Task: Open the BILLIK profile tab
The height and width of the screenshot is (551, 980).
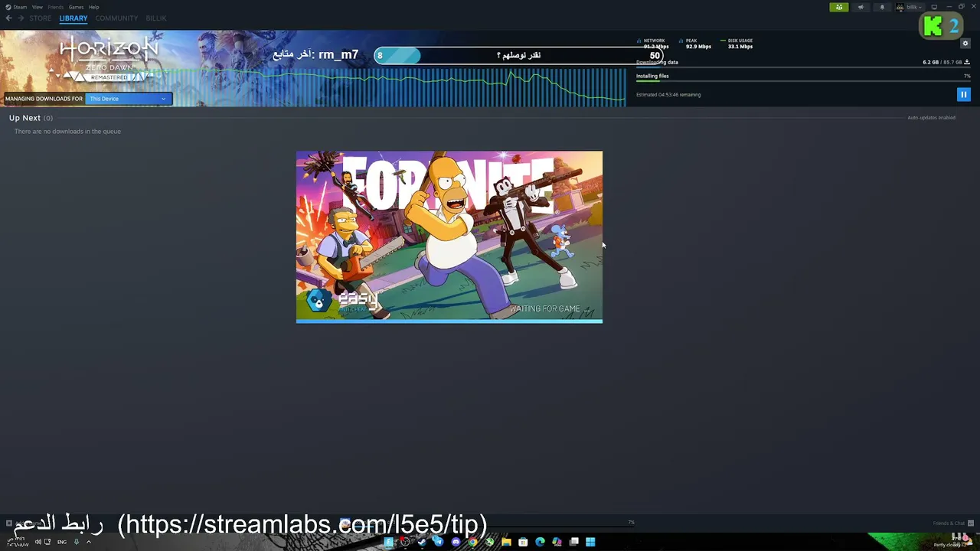Action: click(x=155, y=18)
